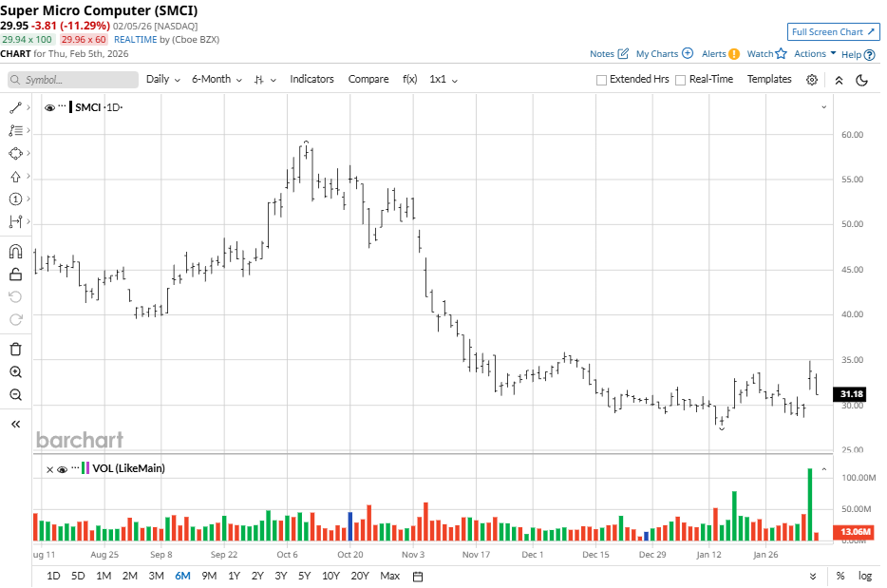Screen dimensions: 887x588
Task: Click the magenta VOL color swatch
Action: pos(87,468)
